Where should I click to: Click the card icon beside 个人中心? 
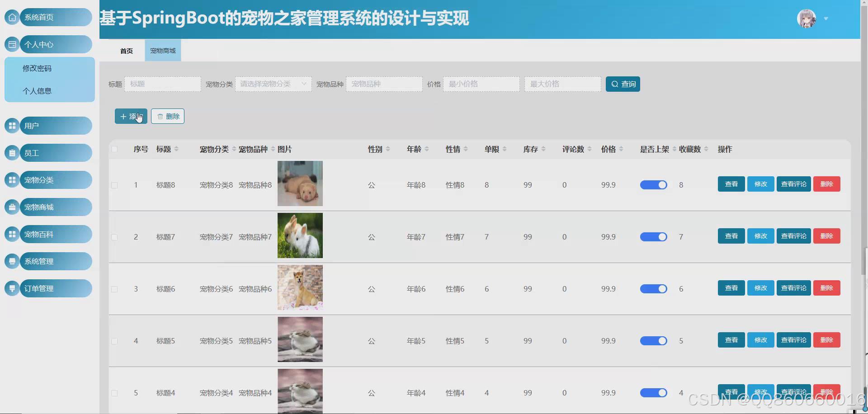pos(12,44)
